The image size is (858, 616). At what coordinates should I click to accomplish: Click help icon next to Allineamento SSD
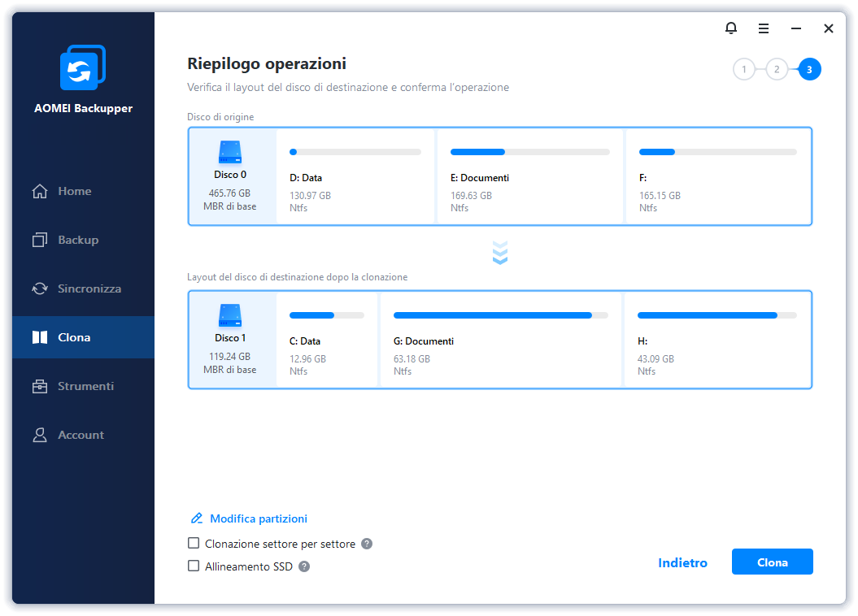pos(304,566)
